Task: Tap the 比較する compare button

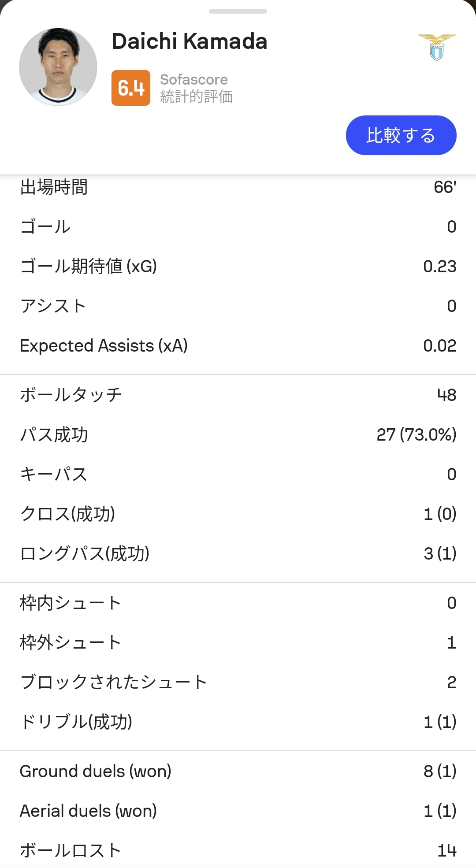Action: [401, 135]
